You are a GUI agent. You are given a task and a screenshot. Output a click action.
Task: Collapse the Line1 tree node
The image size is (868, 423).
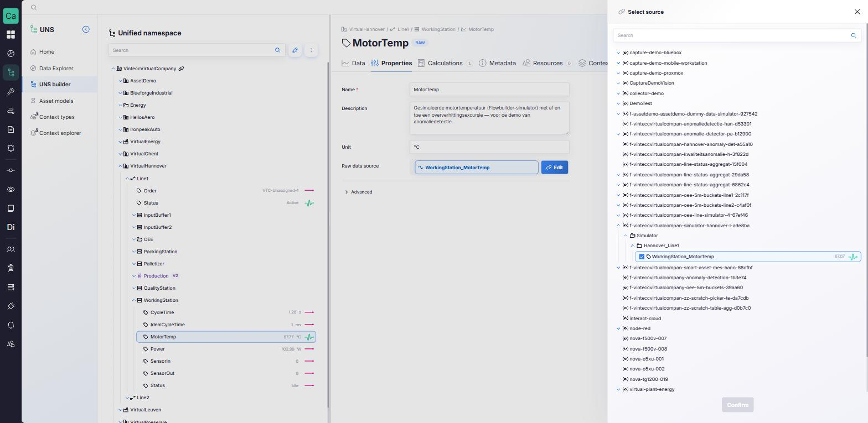(127, 179)
